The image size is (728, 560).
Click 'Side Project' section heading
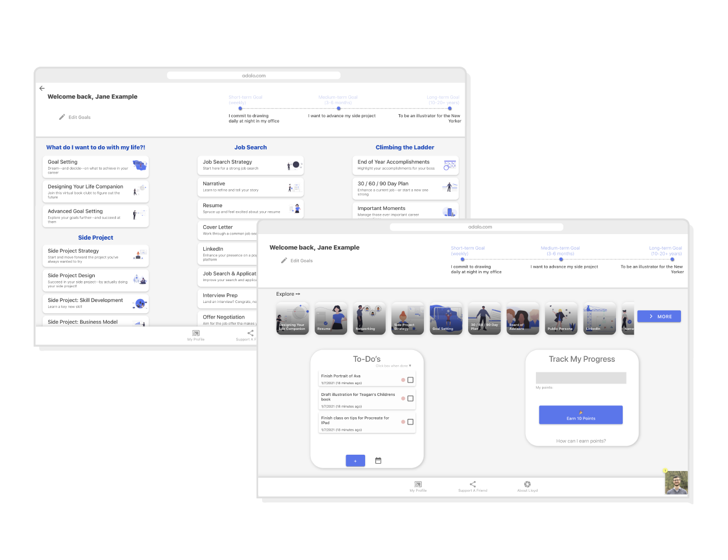(x=96, y=237)
